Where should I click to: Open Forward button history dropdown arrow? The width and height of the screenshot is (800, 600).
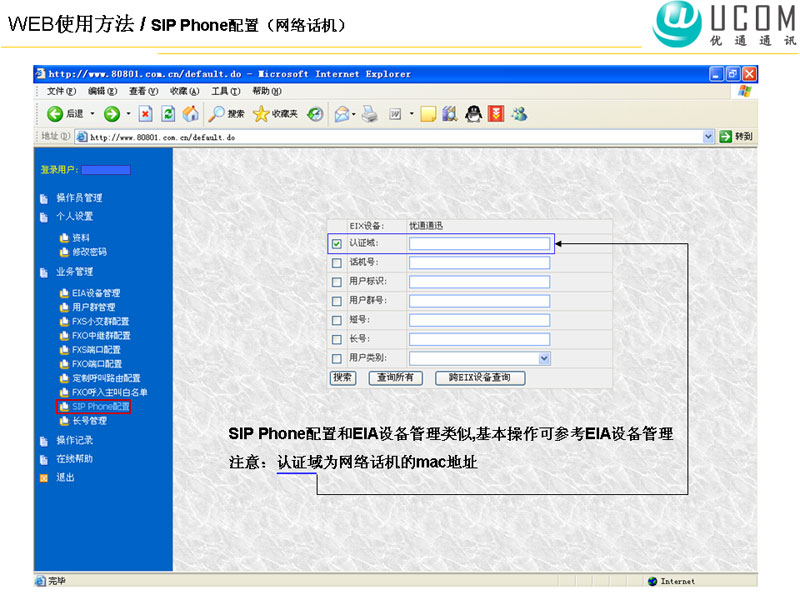[x=129, y=114]
